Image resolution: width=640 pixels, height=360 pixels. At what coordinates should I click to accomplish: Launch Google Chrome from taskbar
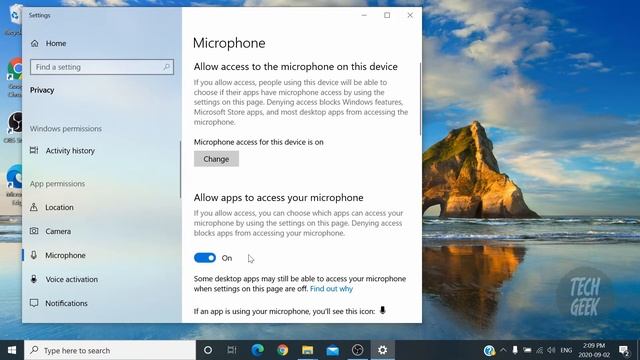click(x=282, y=350)
